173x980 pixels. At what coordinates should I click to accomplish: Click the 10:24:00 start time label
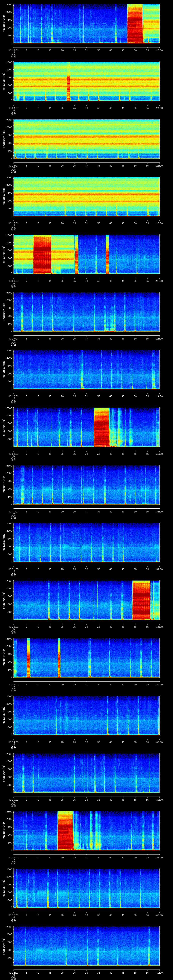(x=13, y=166)
